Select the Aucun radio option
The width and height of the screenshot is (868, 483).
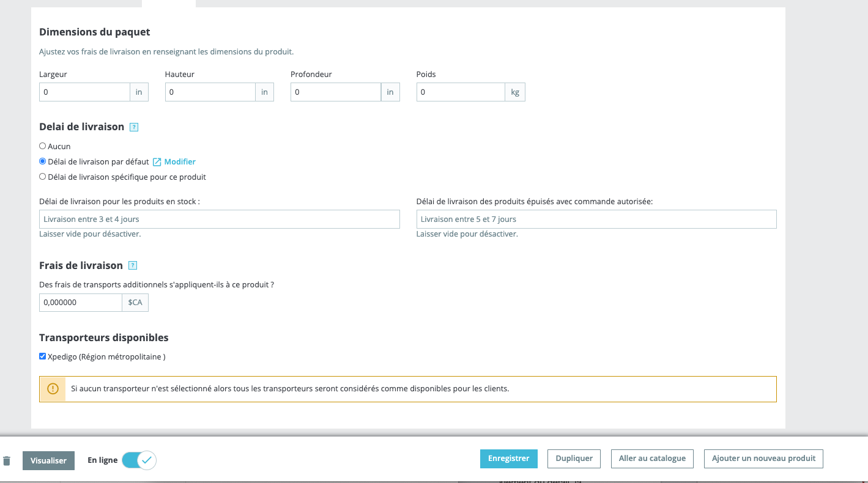[42, 146]
